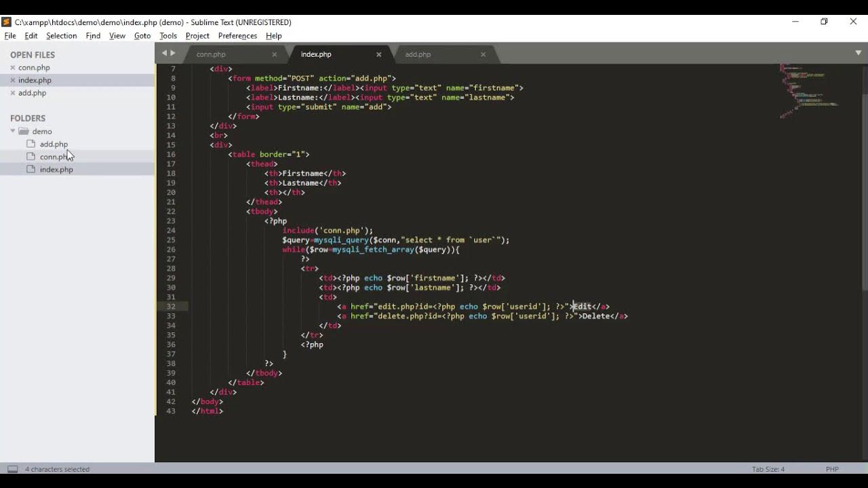
Task: Click submit input on line 11
Action: click(x=319, y=107)
